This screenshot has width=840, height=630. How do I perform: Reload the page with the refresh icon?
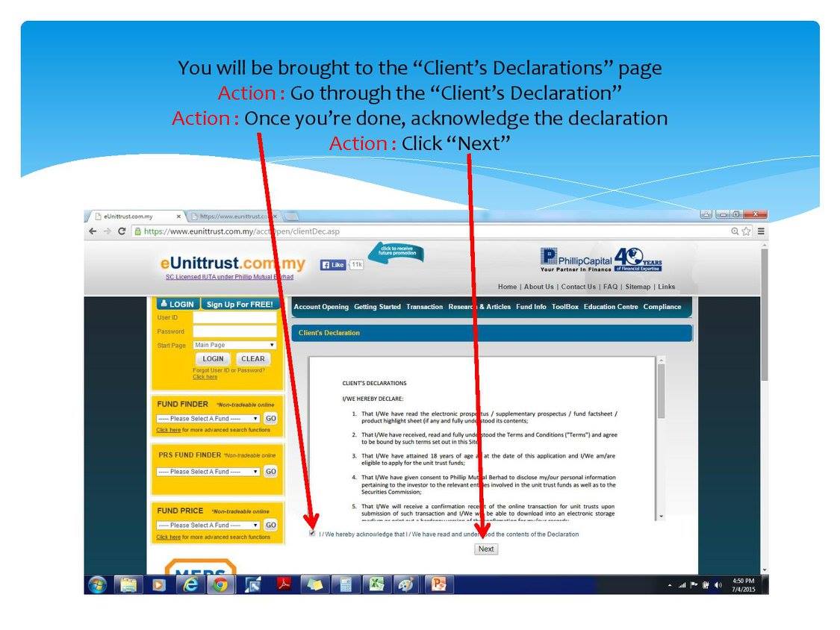[x=122, y=231]
